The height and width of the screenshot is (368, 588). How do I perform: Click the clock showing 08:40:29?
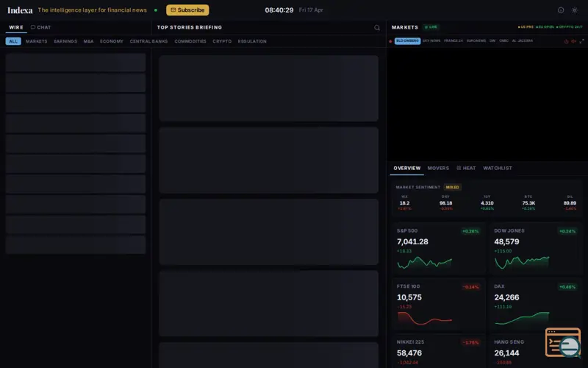click(x=279, y=10)
